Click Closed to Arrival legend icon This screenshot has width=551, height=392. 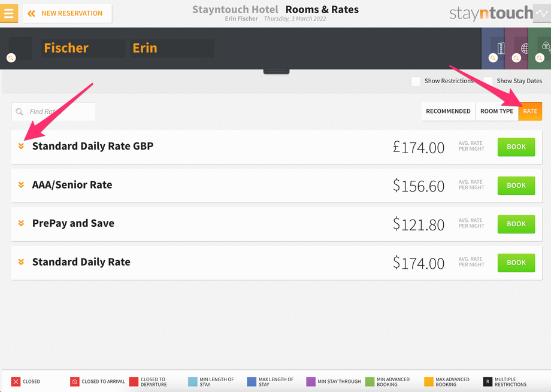pyautogui.click(x=74, y=381)
